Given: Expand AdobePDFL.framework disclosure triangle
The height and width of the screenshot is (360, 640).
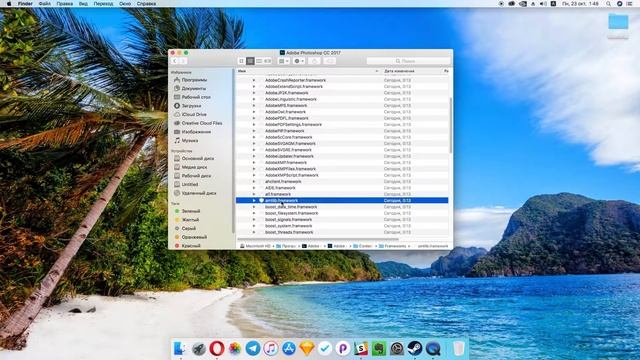Looking at the screenshot, I should click(x=253, y=118).
